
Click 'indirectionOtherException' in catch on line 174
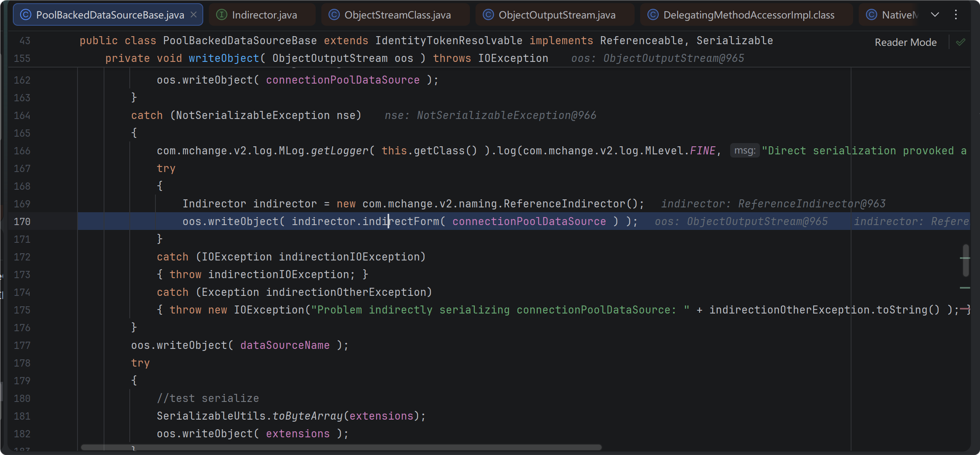point(346,292)
